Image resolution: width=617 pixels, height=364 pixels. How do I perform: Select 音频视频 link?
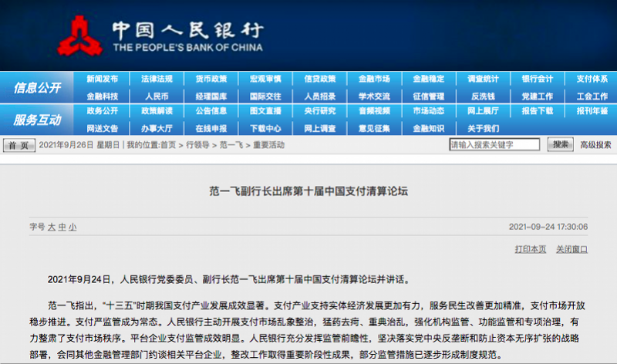374,111
